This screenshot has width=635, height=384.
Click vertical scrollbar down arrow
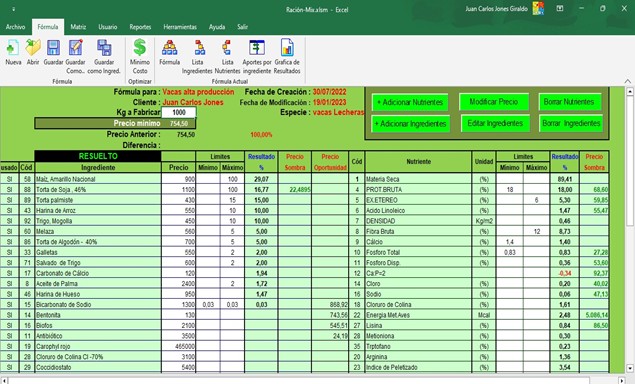tap(630, 368)
